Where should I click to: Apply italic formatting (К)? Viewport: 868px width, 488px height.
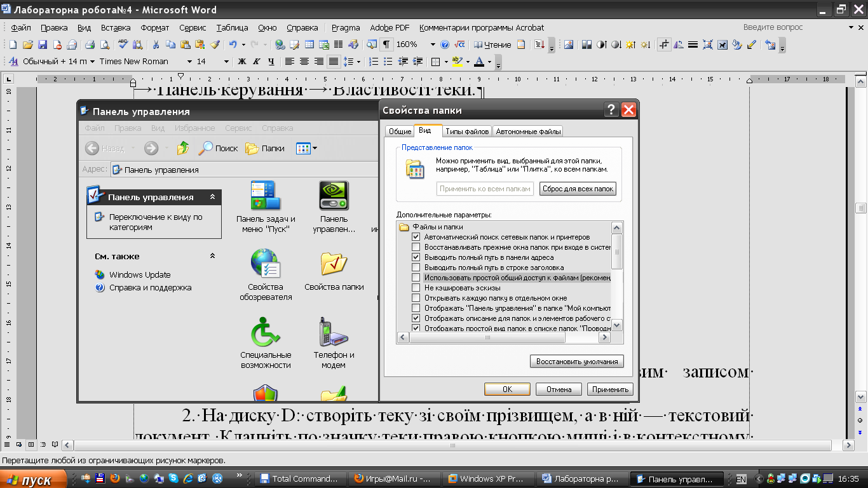tap(257, 62)
